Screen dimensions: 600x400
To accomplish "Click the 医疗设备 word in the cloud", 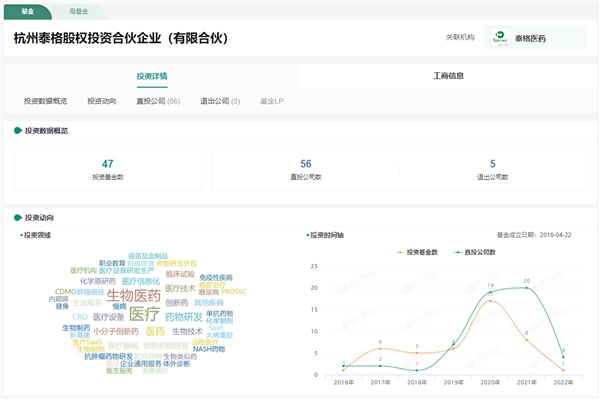I will click(x=109, y=317).
